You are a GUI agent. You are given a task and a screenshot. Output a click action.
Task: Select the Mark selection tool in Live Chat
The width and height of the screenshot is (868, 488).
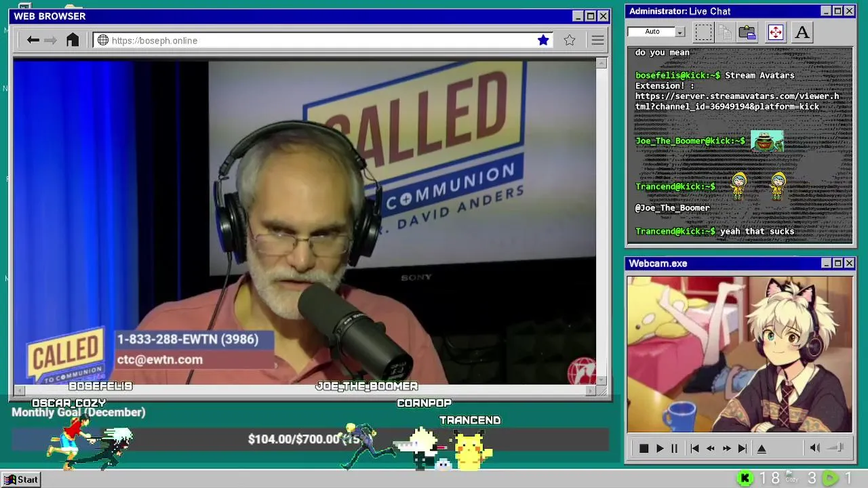click(704, 32)
